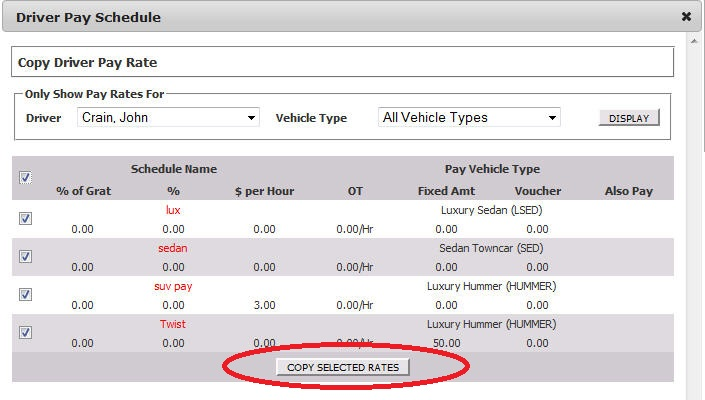Image resolution: width=705 pixels, height=400 pixels.
Task: Uncheck the sedan schedule checkbox
Action: click(26, 257)
